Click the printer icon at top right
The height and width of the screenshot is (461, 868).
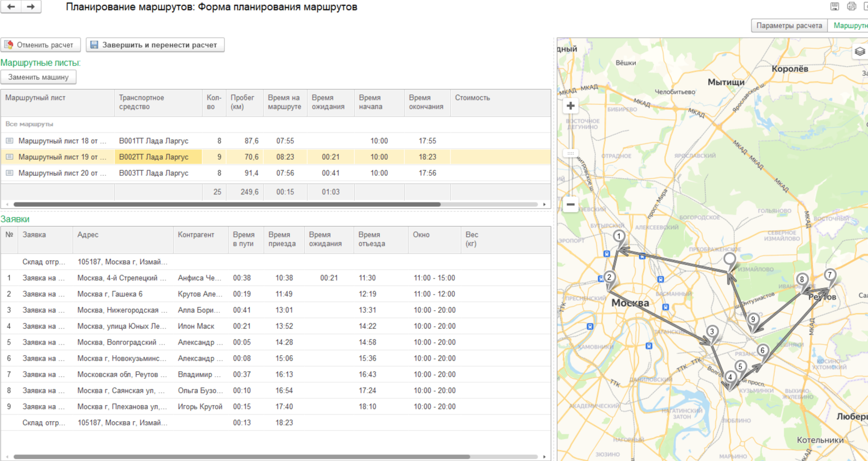click(851, 7)
